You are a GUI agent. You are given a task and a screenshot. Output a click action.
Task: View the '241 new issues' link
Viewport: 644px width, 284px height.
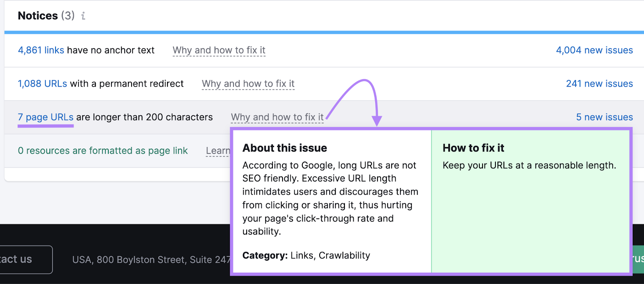point(599,84)
